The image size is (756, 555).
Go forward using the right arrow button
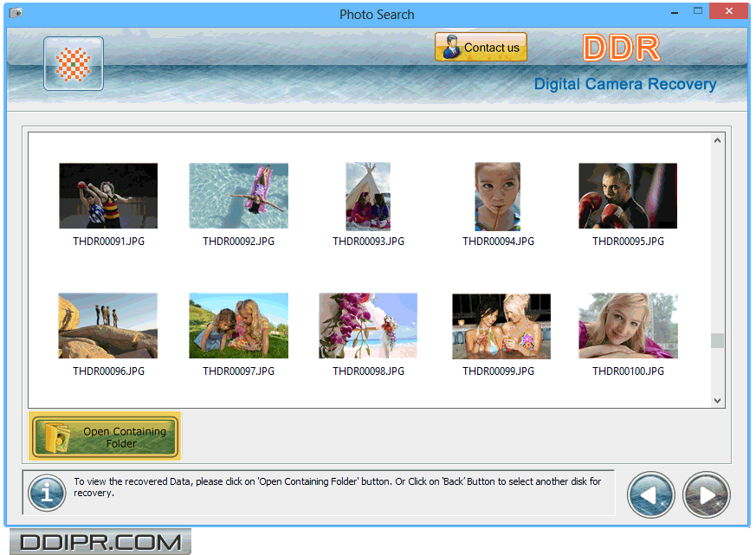tap(706, 494)
